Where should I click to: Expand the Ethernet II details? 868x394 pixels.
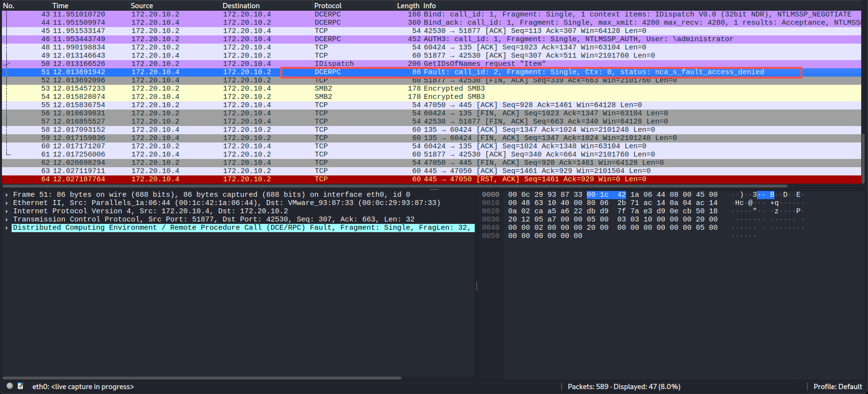(7, 203)
